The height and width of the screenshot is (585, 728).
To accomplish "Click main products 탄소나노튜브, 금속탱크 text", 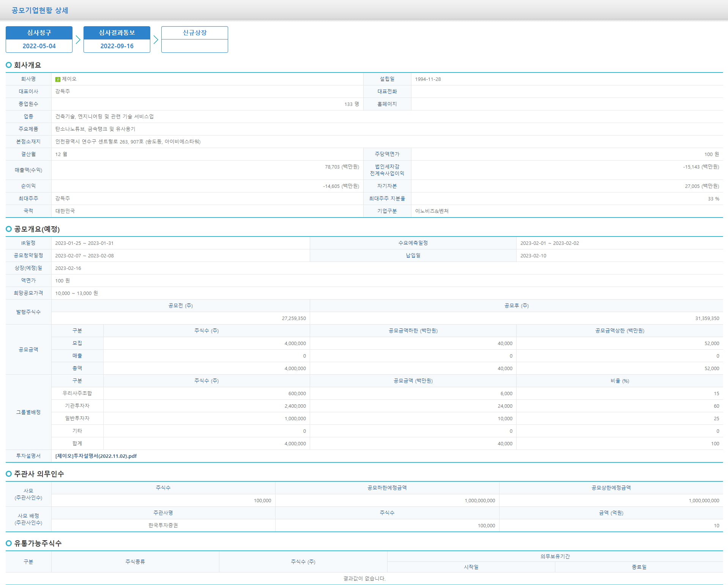I will click(x=95, y=129).
